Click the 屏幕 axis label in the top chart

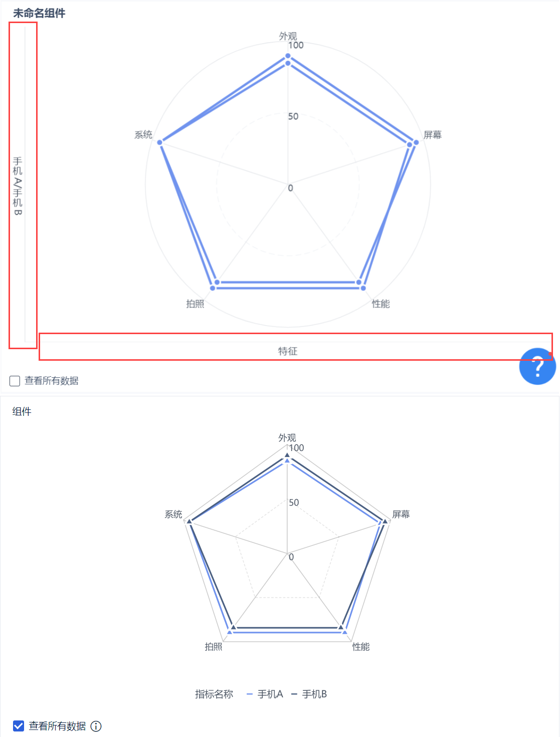(432, 135)
